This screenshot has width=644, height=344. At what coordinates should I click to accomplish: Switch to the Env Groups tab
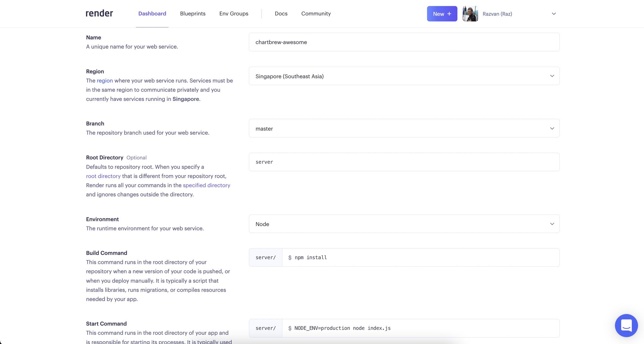(x=233, y=14)
